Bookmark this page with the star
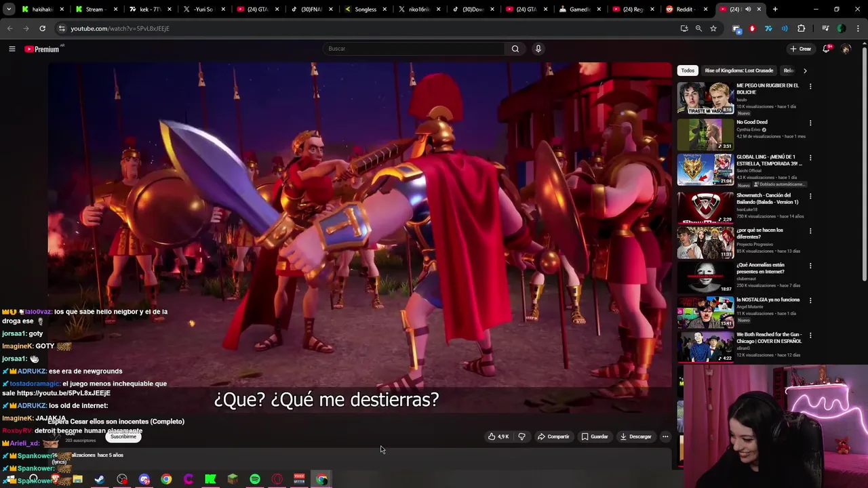868x488 pixels. (713, 28)
